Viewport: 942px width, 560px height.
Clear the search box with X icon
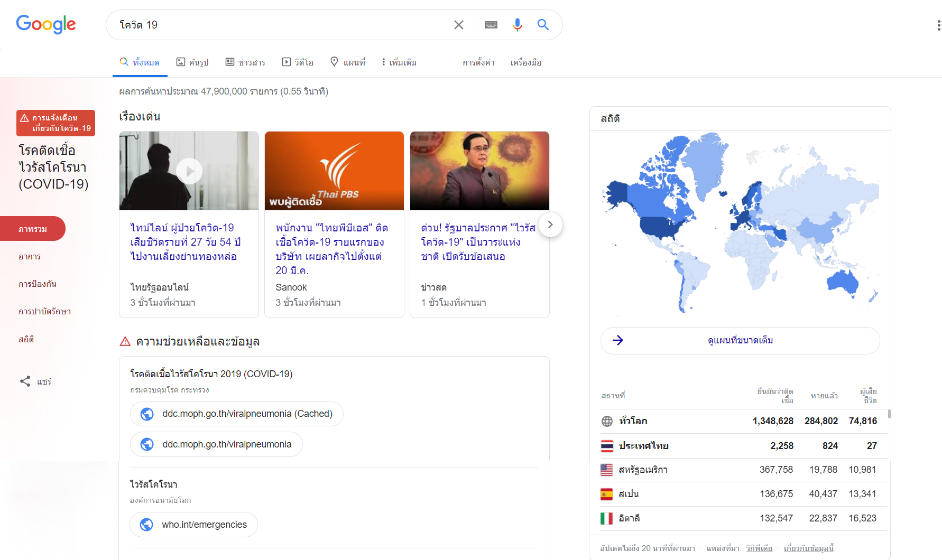[x=458, y=25]
